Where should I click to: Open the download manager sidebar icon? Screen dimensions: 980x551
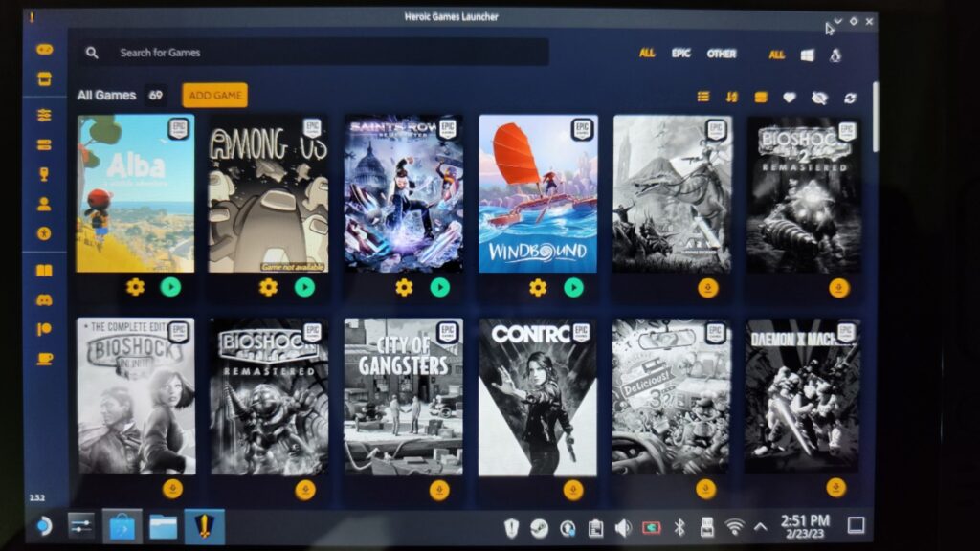tap(42, 145)
